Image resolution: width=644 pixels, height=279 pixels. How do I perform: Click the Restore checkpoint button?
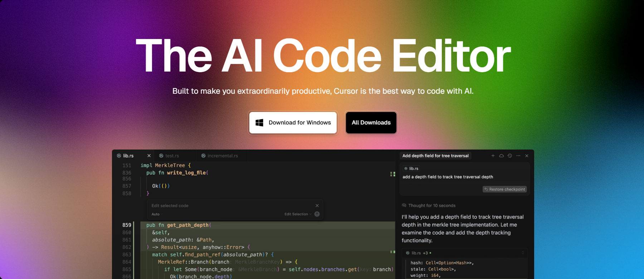pyautogui.click(x=505, y=189)
